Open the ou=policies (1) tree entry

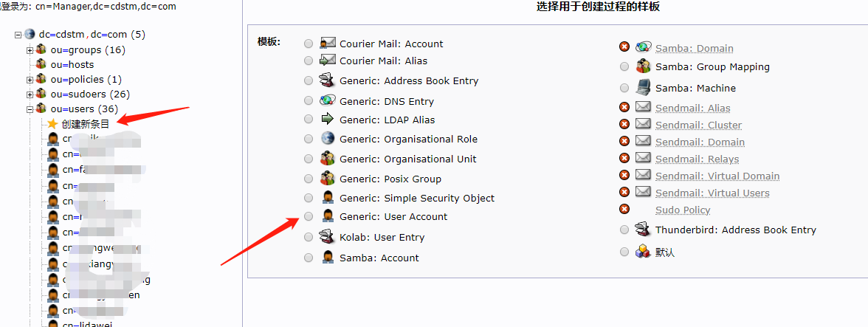pyautogui.click(x=86, y=80)
